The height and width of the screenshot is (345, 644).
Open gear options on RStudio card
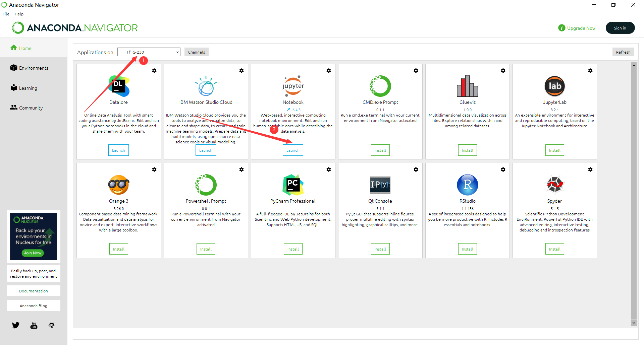(x=503, y=169)
